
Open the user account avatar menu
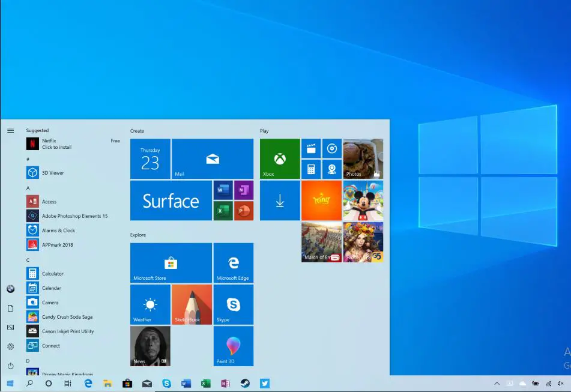11,289
